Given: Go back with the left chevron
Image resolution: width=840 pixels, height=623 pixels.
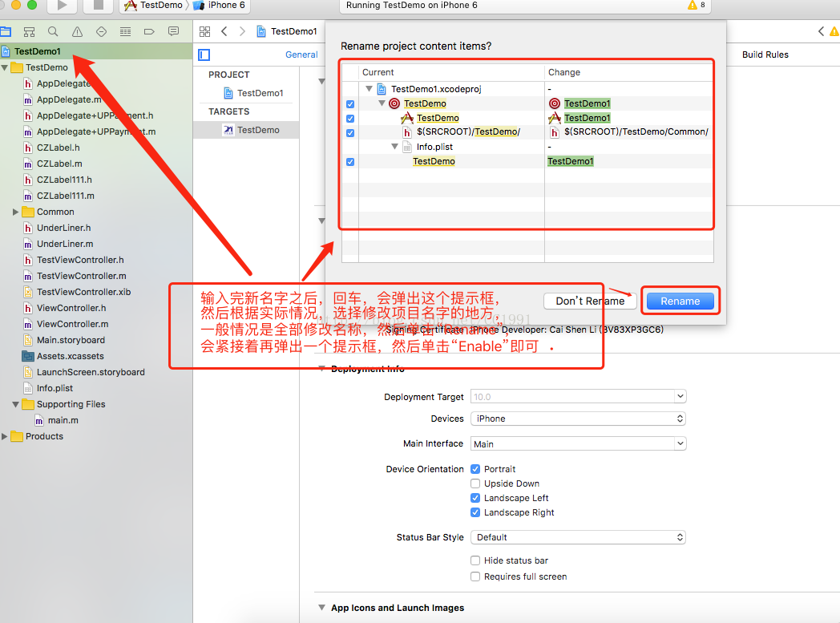Looking at the screenshot, I should click(224, 31).
